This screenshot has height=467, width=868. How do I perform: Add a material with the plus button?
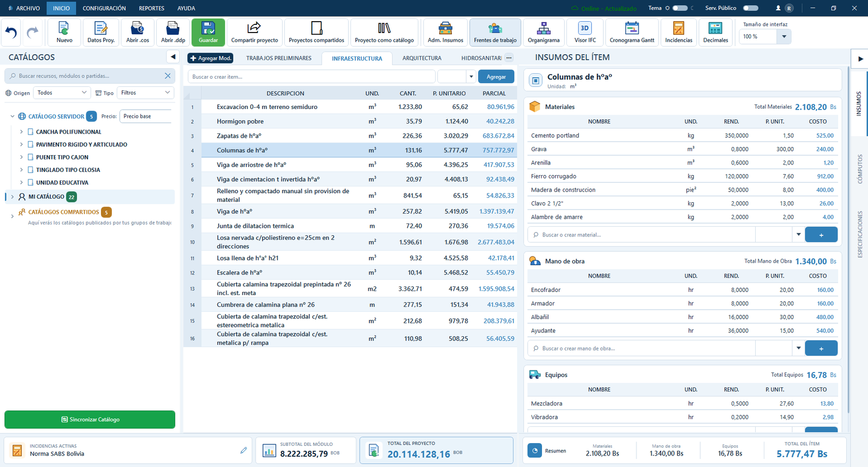coord(821,234)
